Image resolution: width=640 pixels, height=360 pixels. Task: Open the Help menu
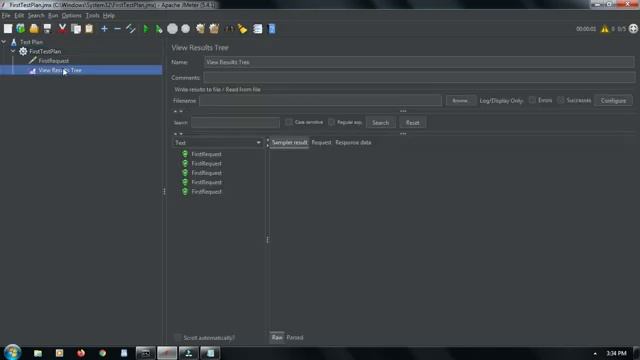tap(109, 16)
